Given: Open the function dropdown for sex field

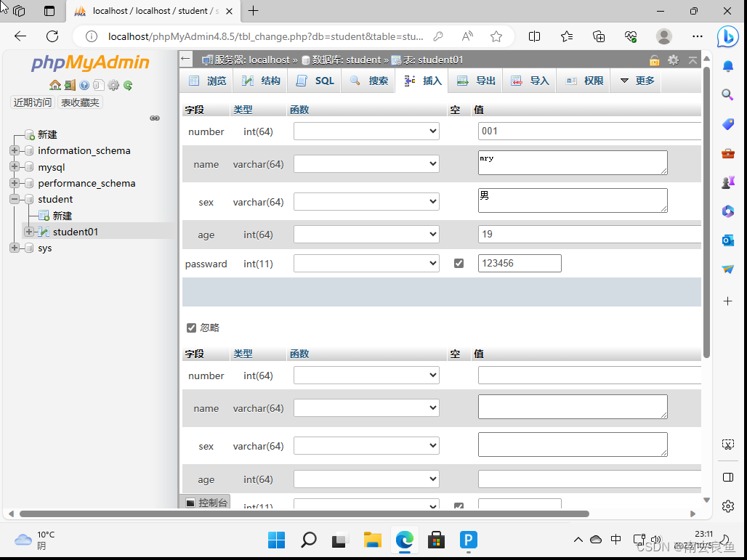Looking at the screenshot, I should (366, 201).
